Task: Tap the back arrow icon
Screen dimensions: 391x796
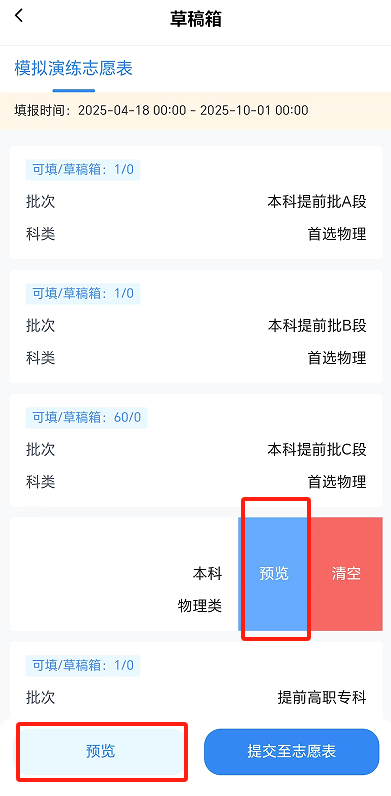Action: [x=19, y=16]
